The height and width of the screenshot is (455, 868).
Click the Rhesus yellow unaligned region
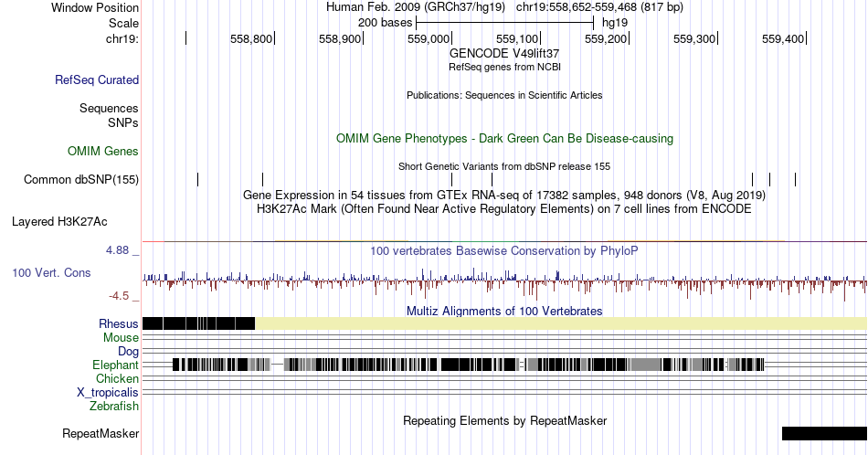point(561,323)
